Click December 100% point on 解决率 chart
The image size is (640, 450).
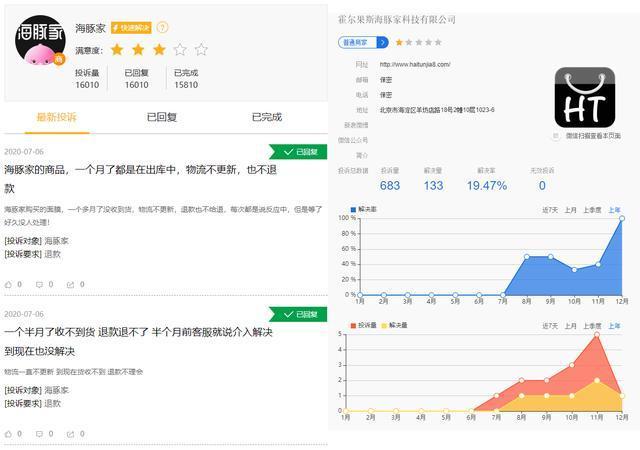pyautogui.click(x=622, y=218)
